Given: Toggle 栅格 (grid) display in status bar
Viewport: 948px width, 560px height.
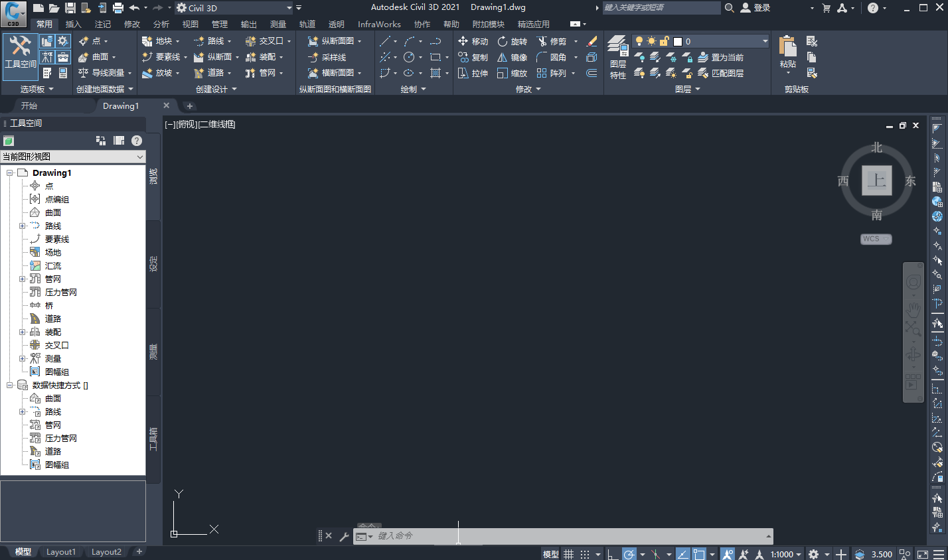Looking at the screenshot, I should 569,553.
